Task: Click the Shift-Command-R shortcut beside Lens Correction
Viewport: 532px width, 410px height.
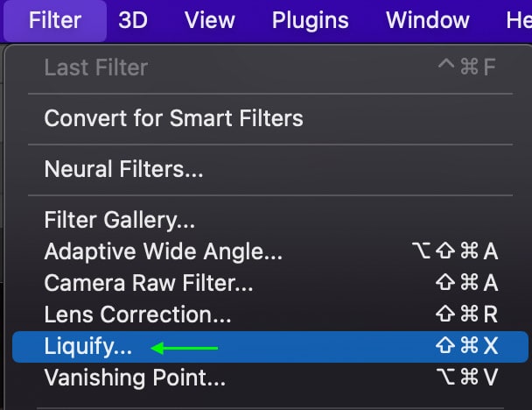Action: [x=467, y=314]
